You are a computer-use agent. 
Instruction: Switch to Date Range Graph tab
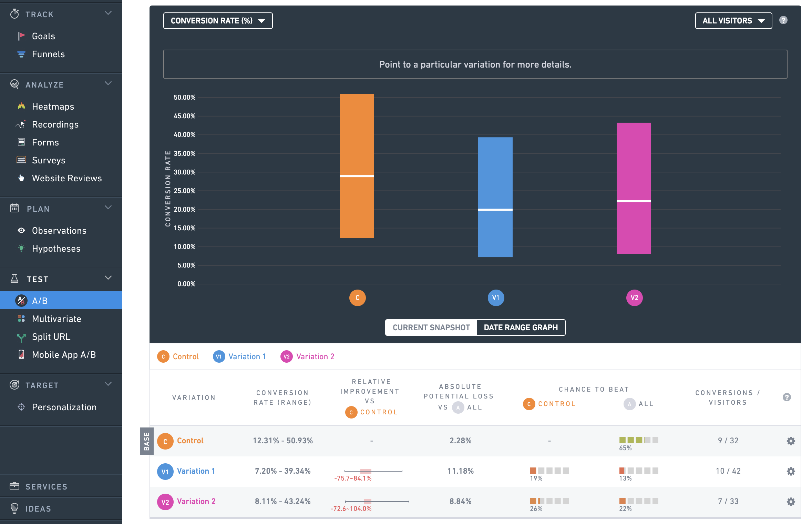[x=521, y=327]
